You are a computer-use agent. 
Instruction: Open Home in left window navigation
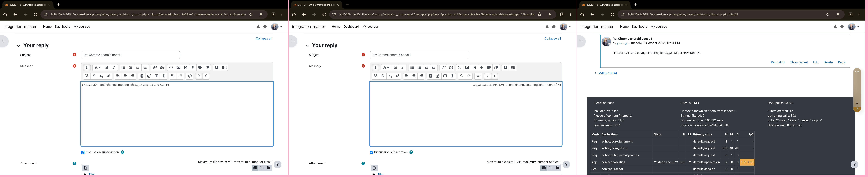pyautogui.click(x=47, y=27)
